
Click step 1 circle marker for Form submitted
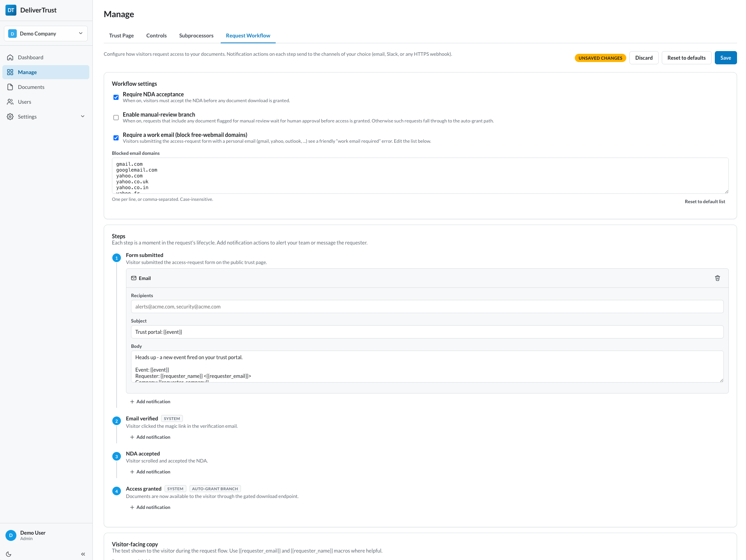coord(117,258)
